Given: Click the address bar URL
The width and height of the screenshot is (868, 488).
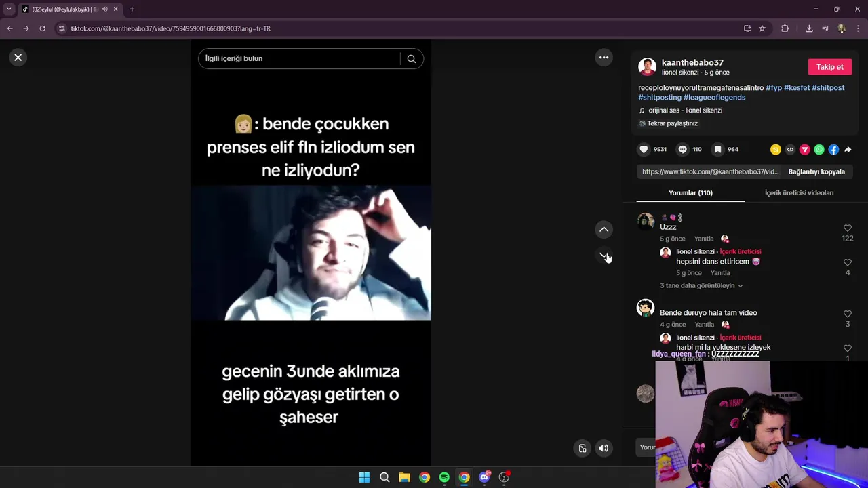Looking at the screenshot, I should coord(171,28).
